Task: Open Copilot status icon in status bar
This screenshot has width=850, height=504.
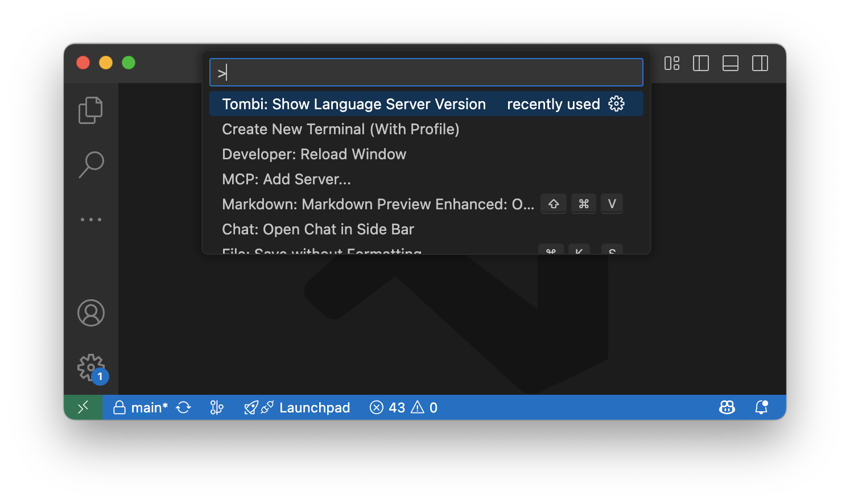Action: [727, 407]
